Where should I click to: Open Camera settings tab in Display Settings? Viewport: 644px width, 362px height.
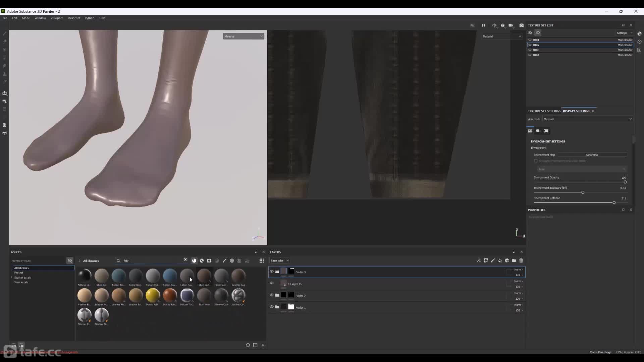[538, 131]
